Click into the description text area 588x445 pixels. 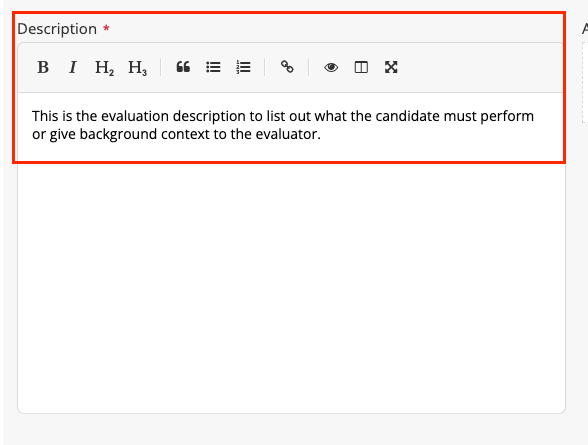point(291,253)
